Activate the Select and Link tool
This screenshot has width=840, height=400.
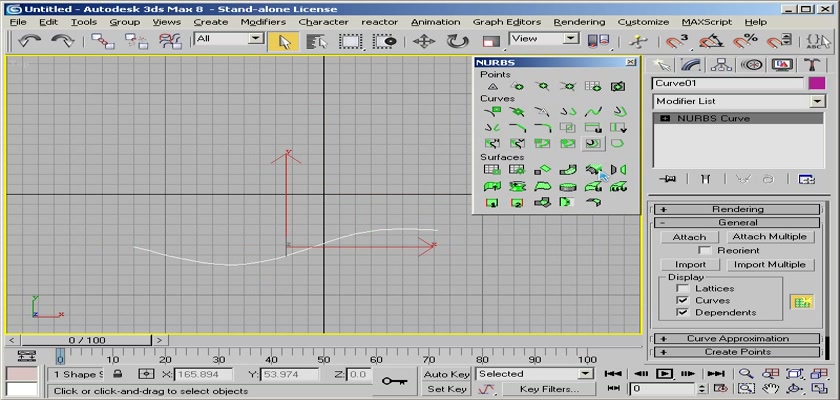(x=102, y=41)
